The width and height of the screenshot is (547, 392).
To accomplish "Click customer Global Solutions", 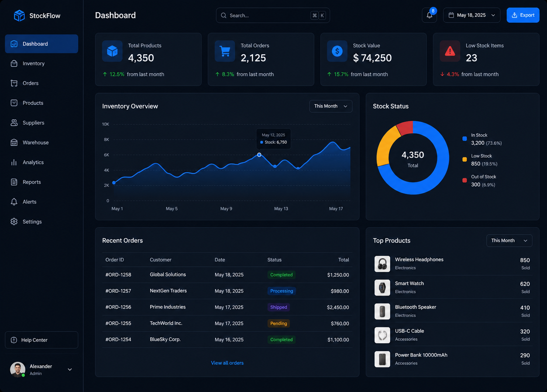I will (x=168, y=275).
